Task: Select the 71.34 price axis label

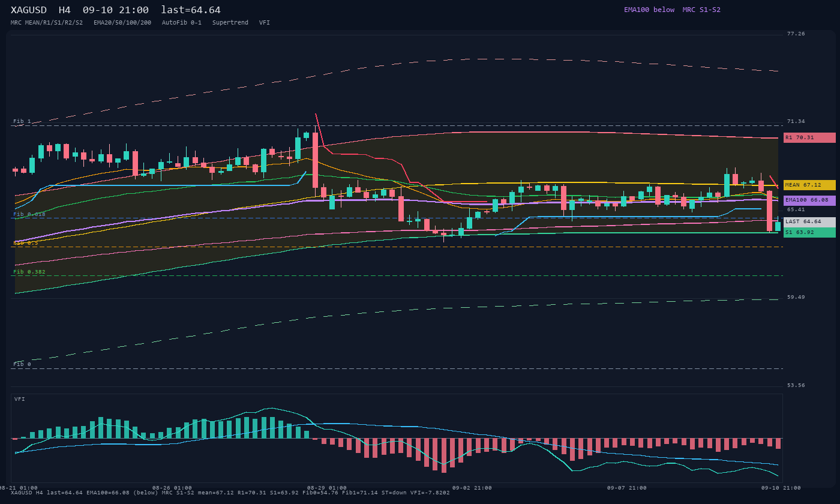Action: click(x=796, y=122)
